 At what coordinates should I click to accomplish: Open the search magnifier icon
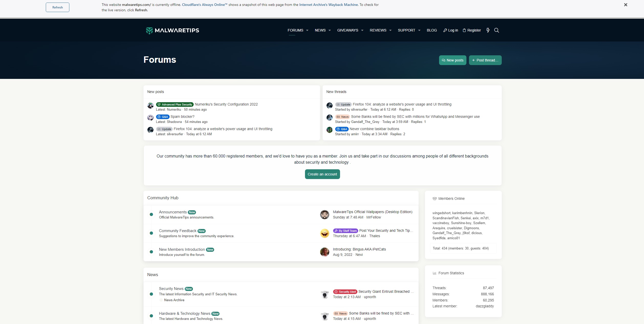[x=496, y=30]
